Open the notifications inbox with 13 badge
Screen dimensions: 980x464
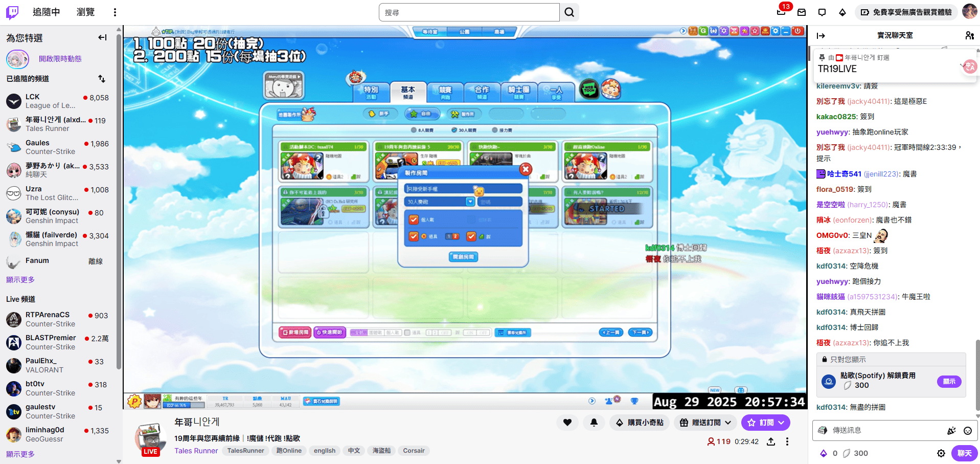pyautogui.click(x=781, y=12)
